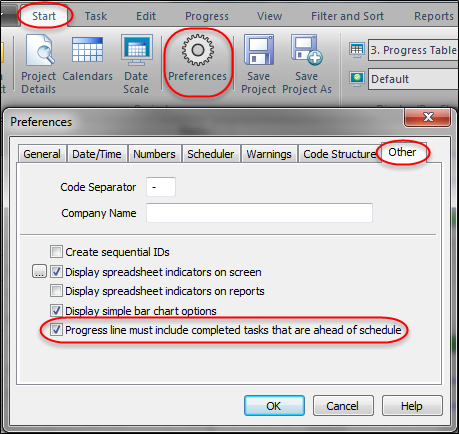
Task: Select the Date/Time preferences tab
Action: pos(97,154)
